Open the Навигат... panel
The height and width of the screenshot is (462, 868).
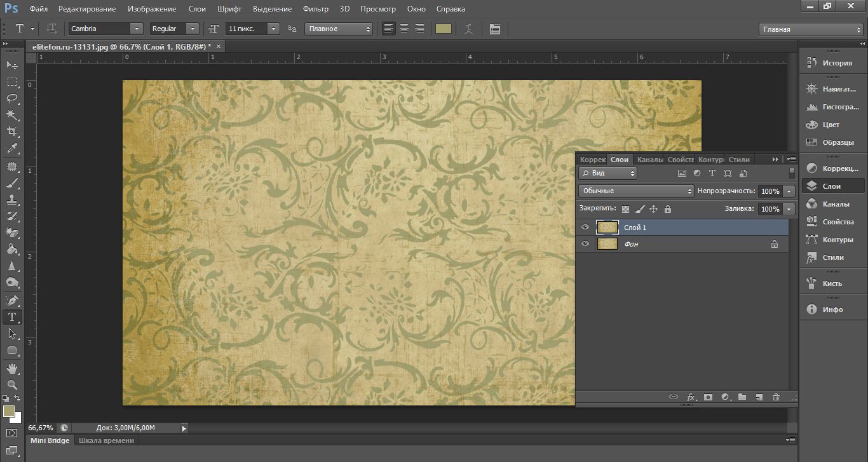click(832, 89)
